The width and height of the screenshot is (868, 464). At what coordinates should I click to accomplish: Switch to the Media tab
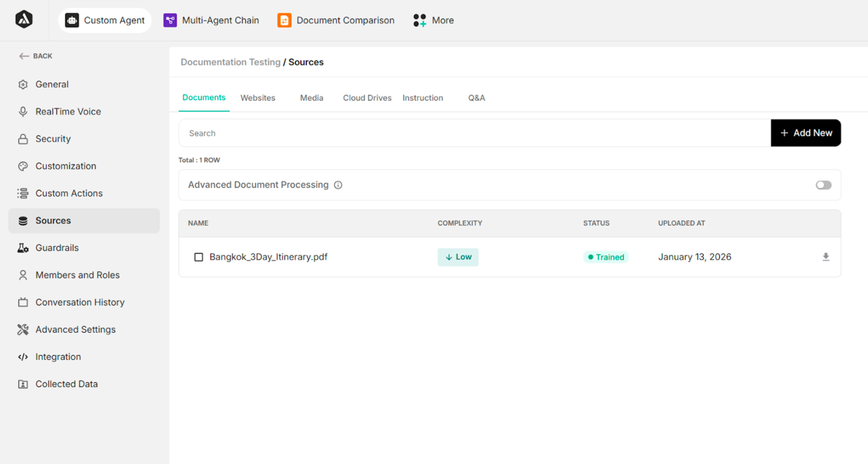(312, 98)
